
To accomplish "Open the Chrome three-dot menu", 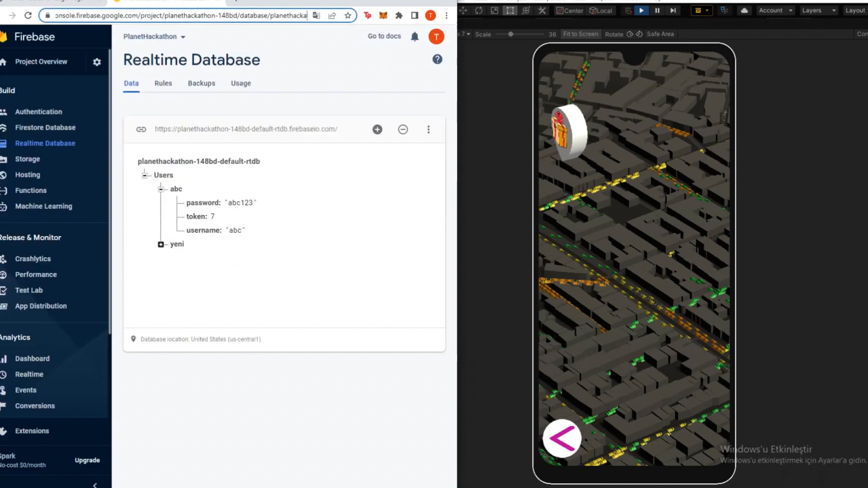I will [x=446, y=16].
